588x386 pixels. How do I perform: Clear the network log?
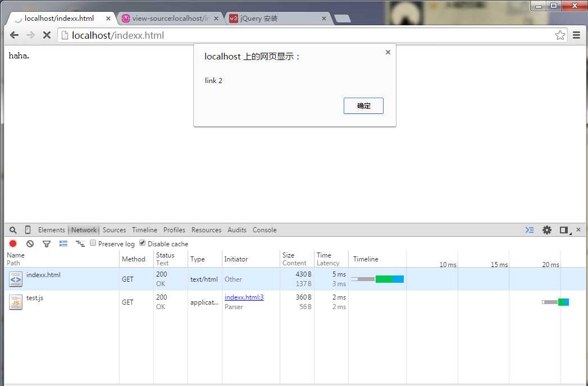30,243
